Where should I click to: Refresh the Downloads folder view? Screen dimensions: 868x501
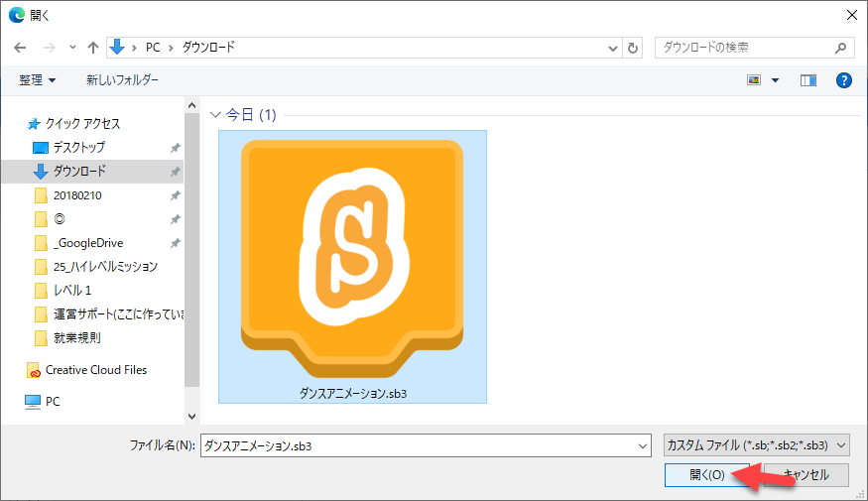[634, 48]
